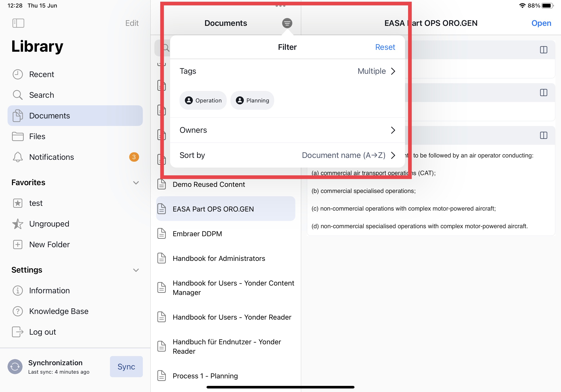
Task: Click the Log out icon
Action: tap(18, 332)
